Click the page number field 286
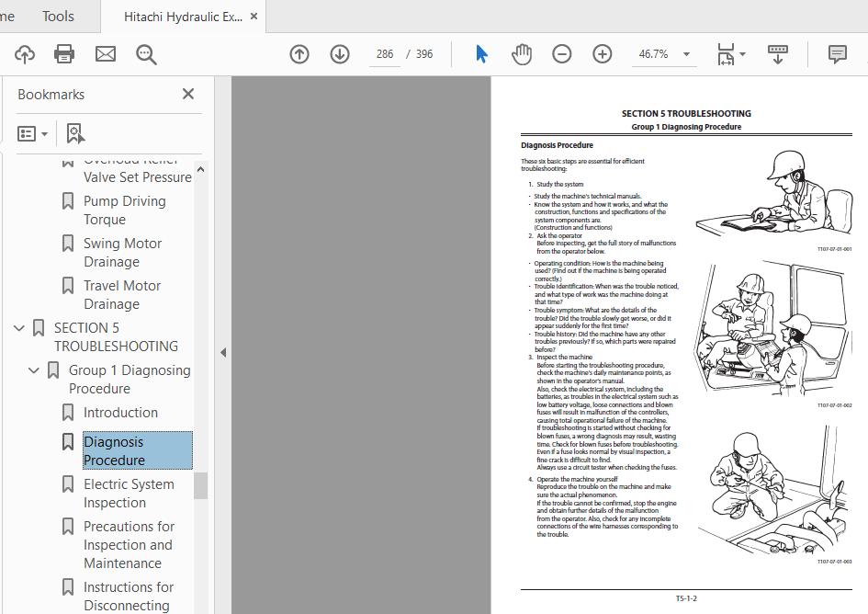Viewport: 868px width, 614px height. click(385, 54)
